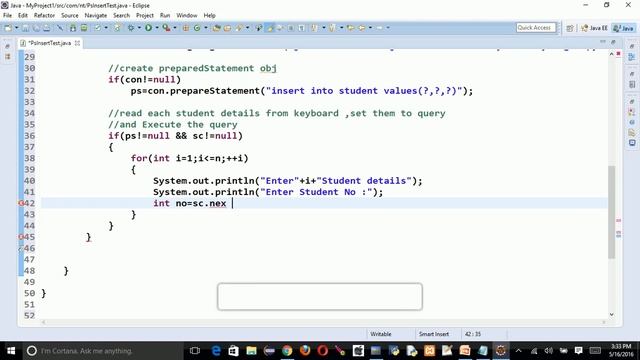Viewport: 640px width, 360px height.
Task: Open Google Chrome from the taskbar
Action: 287,351
